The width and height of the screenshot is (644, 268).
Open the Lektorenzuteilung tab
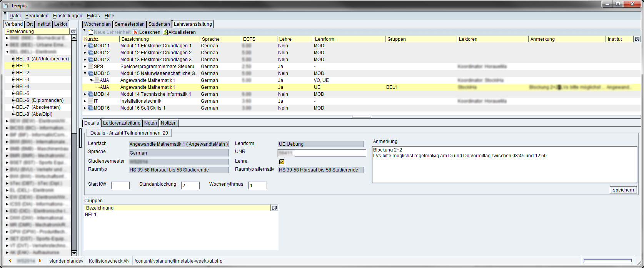(x=122, y=123)
